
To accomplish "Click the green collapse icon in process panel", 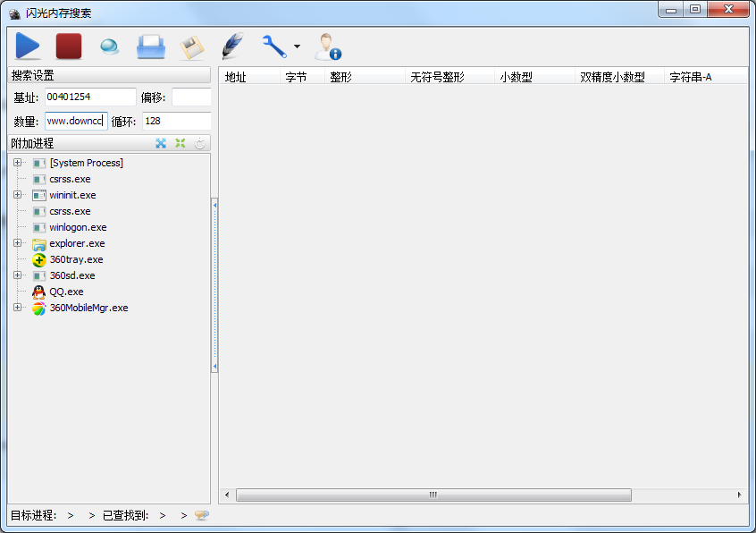I will point(180,143).
